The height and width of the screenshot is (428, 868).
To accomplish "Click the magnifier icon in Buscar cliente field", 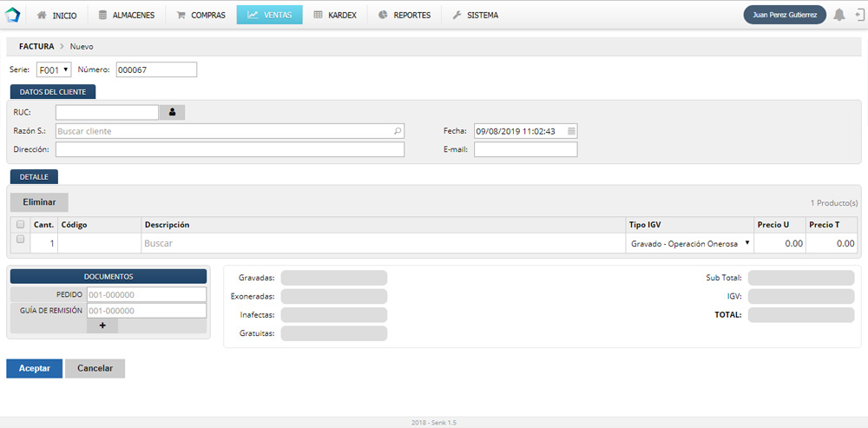I will tap(398, 131).
